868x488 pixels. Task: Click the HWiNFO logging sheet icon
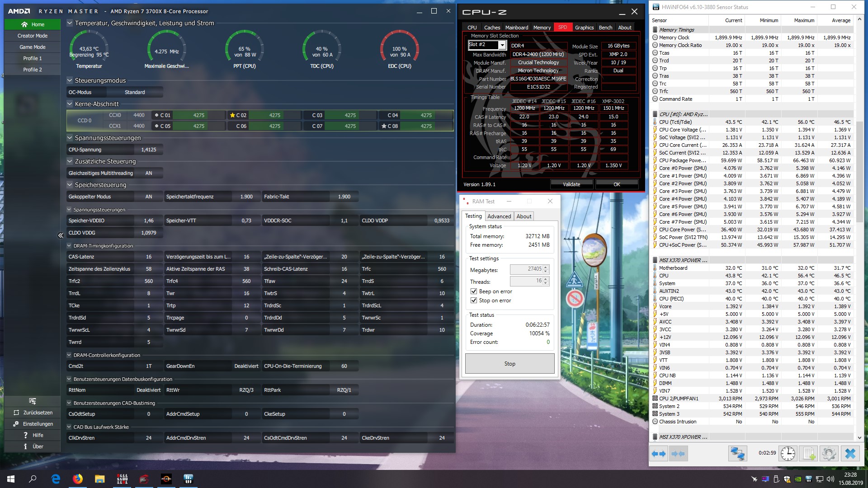(x=809, y=454)
